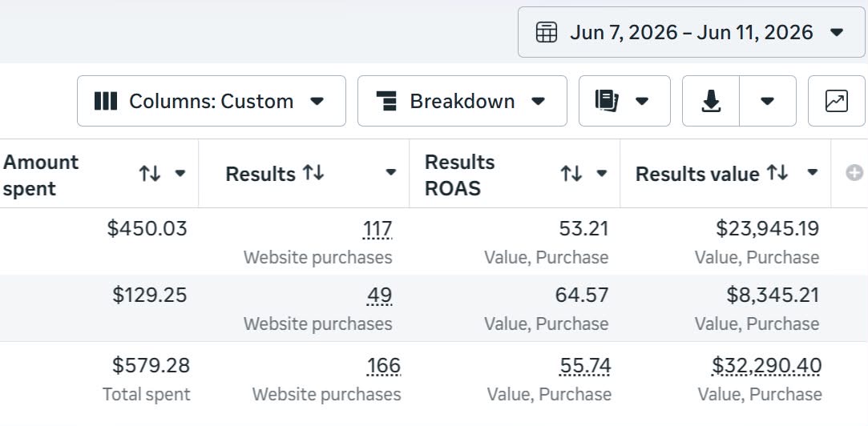Select the $450.03 amount spent cell
The height and width of the screenshot is (426, 868).
(147, 228)
